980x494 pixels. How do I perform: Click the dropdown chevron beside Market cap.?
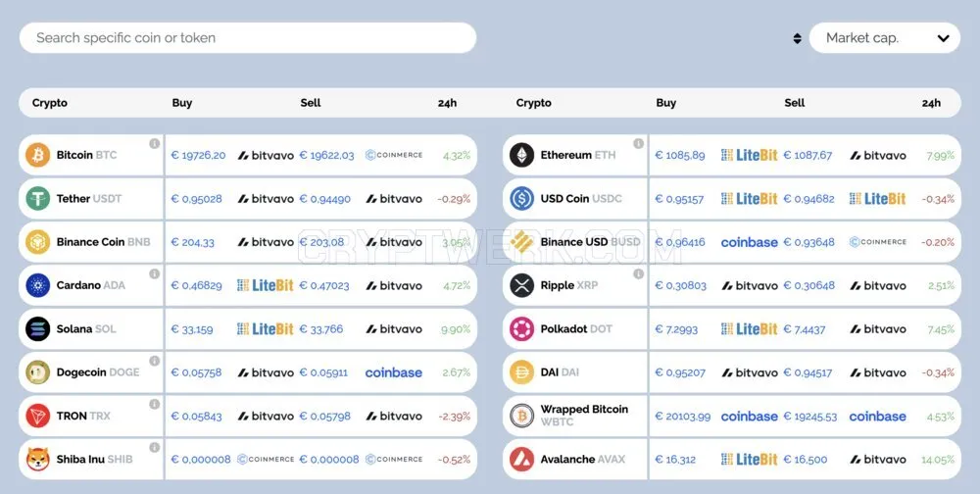943,38
